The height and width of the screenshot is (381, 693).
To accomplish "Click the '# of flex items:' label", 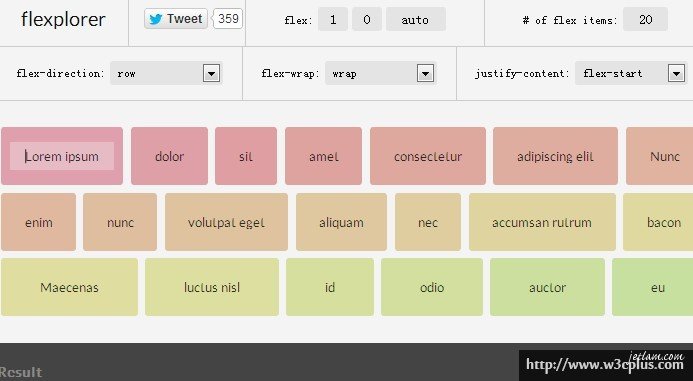I will coord(570,20).
